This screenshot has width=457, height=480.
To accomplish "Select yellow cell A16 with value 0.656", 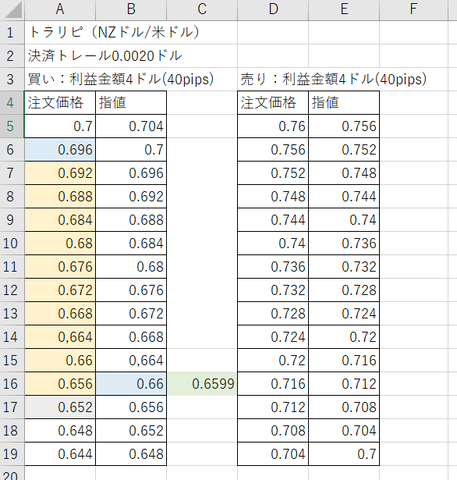I will coord(60,383).
